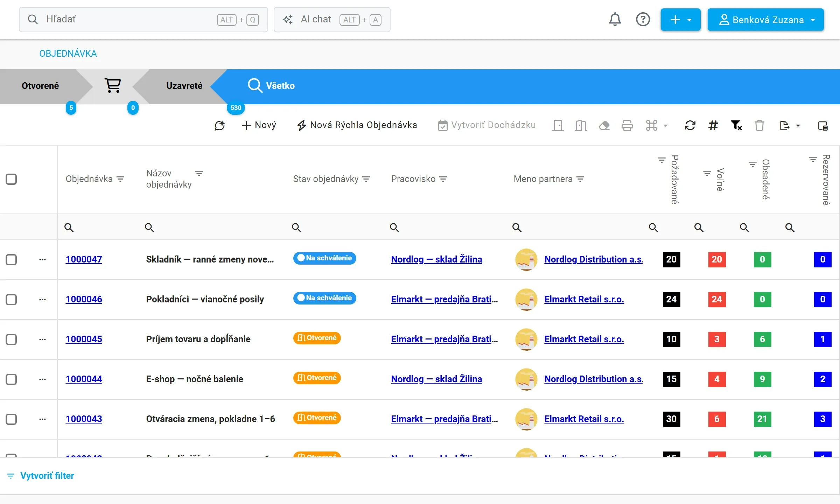
Task: Click the OBJEDNÁVKA breadcrumb
Action: pos(68,54)
